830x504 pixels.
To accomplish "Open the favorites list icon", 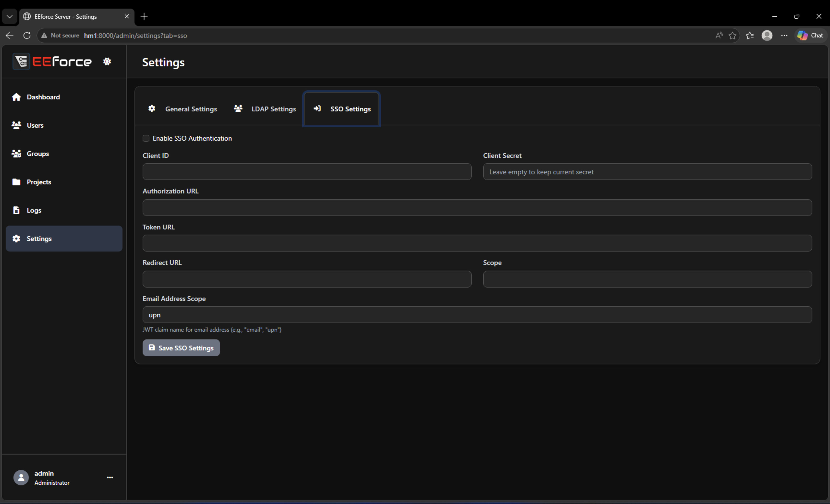I will [750, 35].
